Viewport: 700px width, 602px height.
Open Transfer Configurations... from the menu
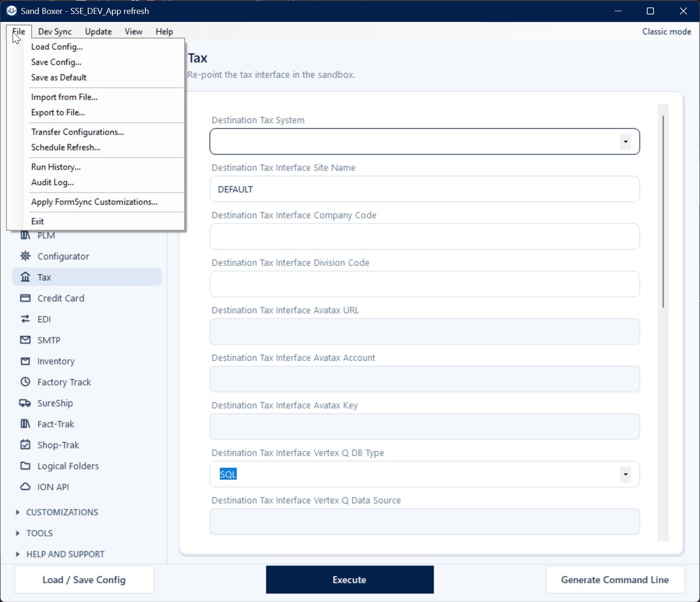pyautogui.click(x=96, y=132)
